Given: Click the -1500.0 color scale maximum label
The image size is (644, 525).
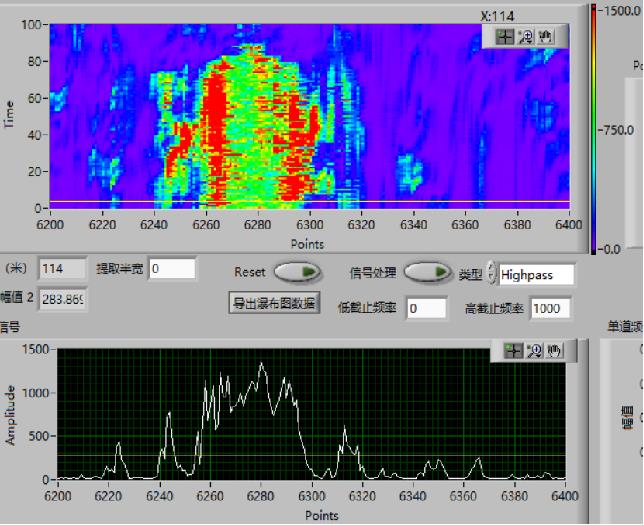Looking at the screenshot, I should pyautogui.click(x=620, y=9).
